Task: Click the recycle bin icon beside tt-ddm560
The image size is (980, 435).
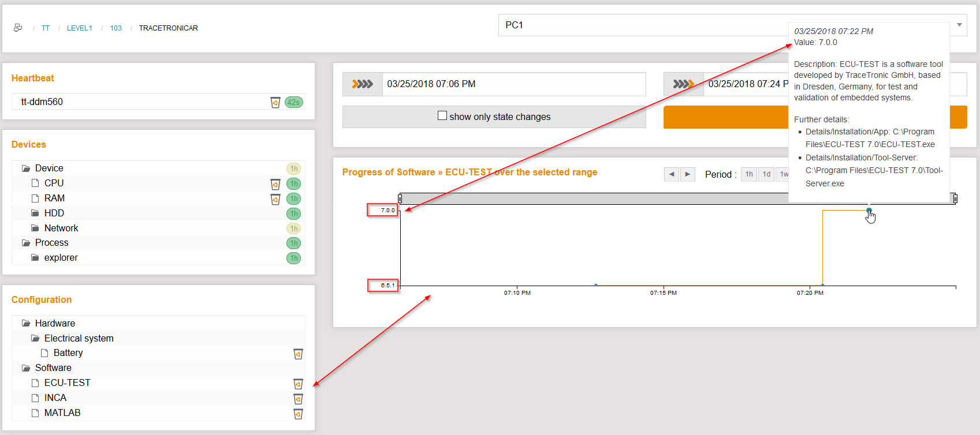Action: (275, 102)
